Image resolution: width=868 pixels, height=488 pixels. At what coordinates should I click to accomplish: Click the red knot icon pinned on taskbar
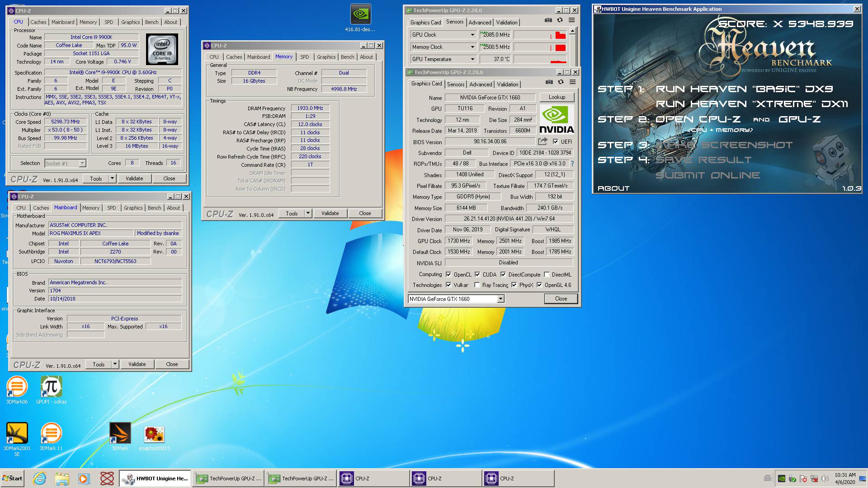coord(107,479)
